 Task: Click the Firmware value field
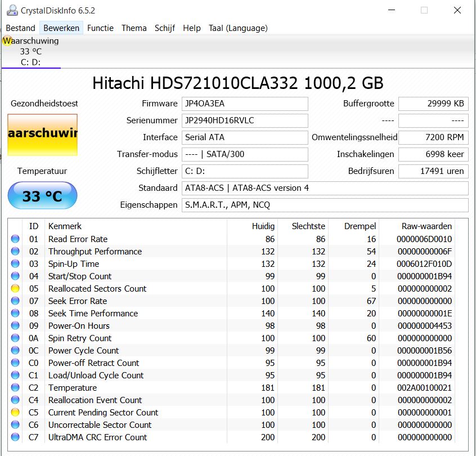(245, 104)
